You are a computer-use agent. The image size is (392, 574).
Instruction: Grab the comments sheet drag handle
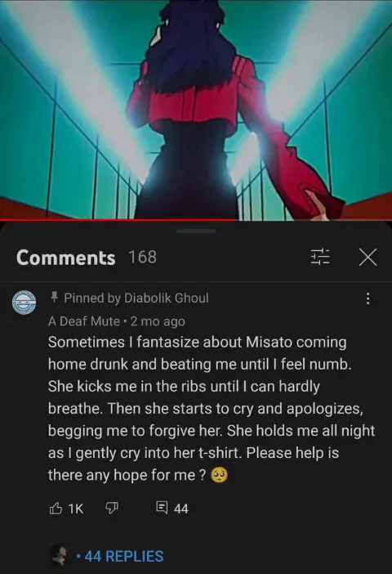(x=196, y=231)
